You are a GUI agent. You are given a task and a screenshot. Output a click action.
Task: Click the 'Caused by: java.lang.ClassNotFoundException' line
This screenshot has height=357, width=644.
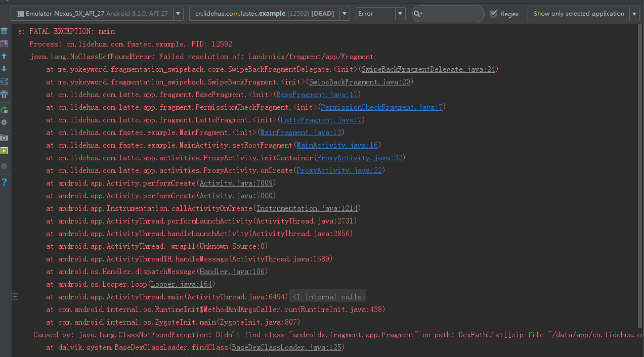338,335
